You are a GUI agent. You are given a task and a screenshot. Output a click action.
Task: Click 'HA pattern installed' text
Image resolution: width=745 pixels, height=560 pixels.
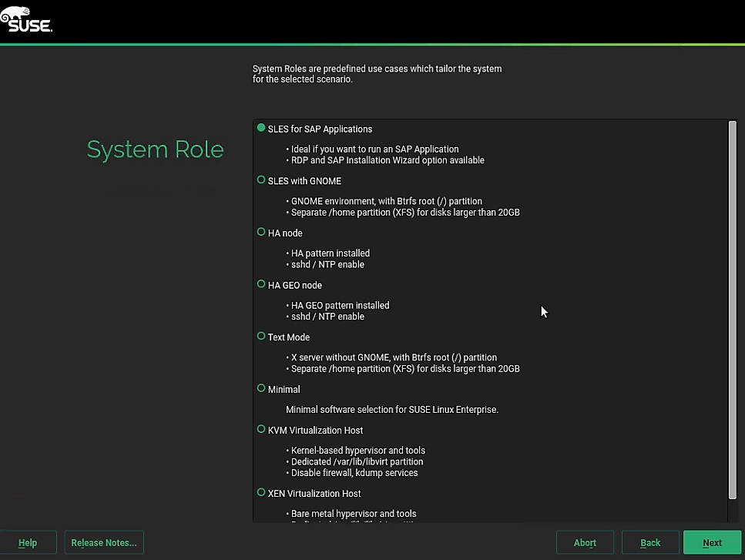331,253
